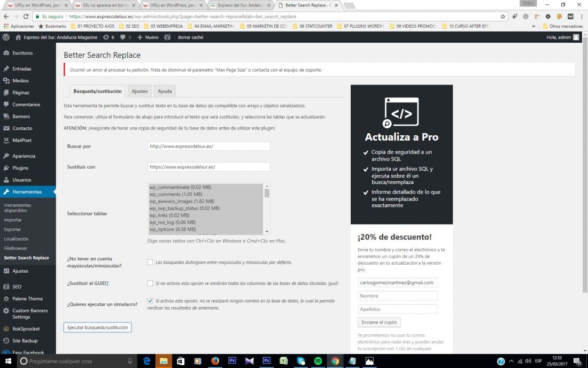Select wp_ewwwio_images table in the list
The height and width of the screenshot is (368, 588).
click(206, 201)
